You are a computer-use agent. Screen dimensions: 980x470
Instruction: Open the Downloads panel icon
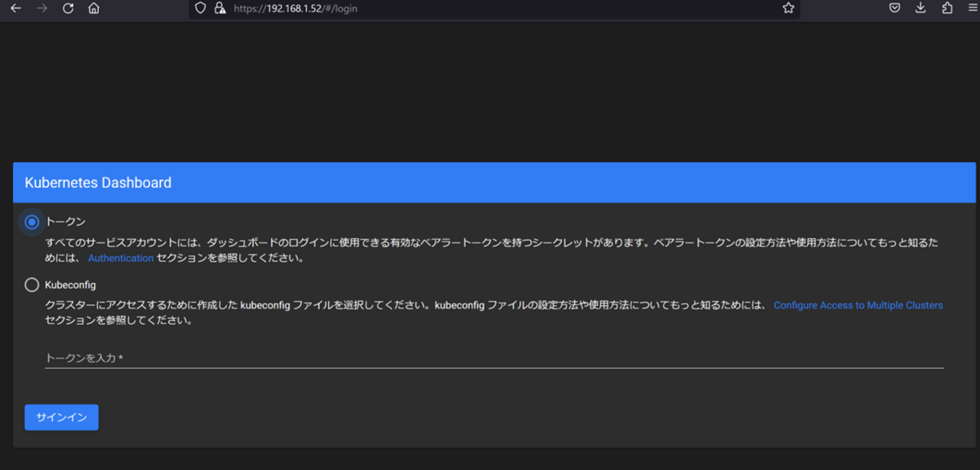[920, 9]
